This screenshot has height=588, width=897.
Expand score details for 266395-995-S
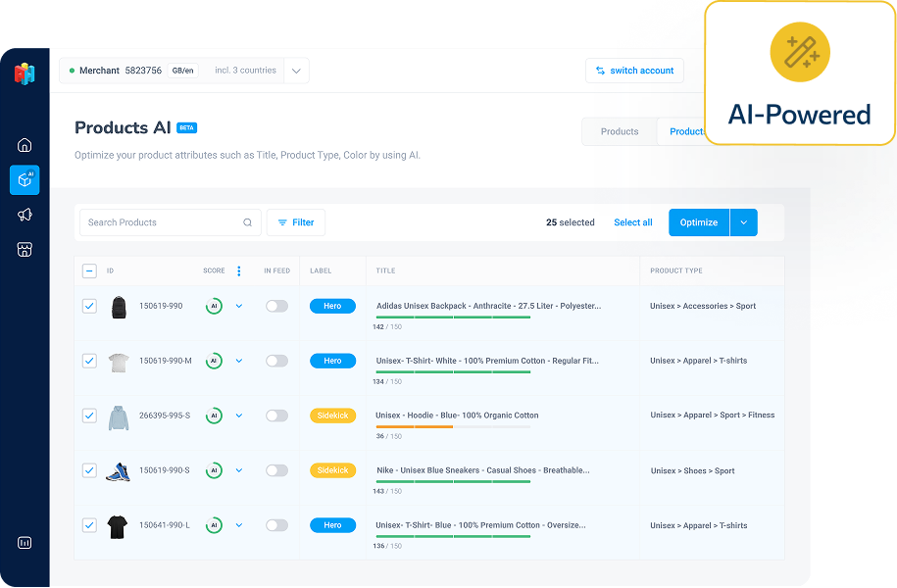239,416
